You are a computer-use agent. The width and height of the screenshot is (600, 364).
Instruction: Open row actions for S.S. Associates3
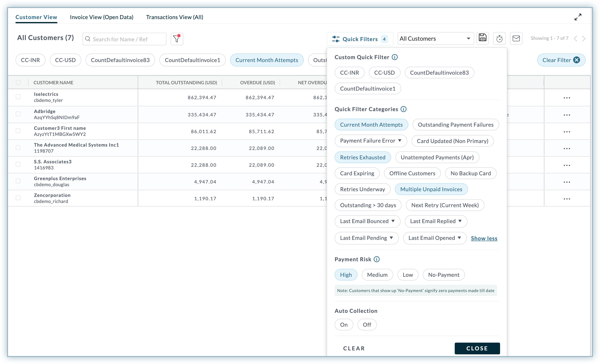[567, 165]
